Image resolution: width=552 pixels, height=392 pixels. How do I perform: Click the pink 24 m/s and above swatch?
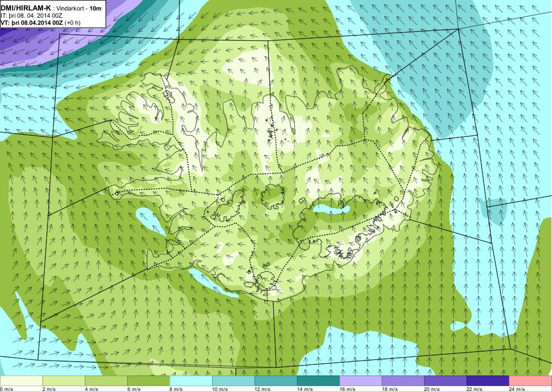click(x=530, y=381)
